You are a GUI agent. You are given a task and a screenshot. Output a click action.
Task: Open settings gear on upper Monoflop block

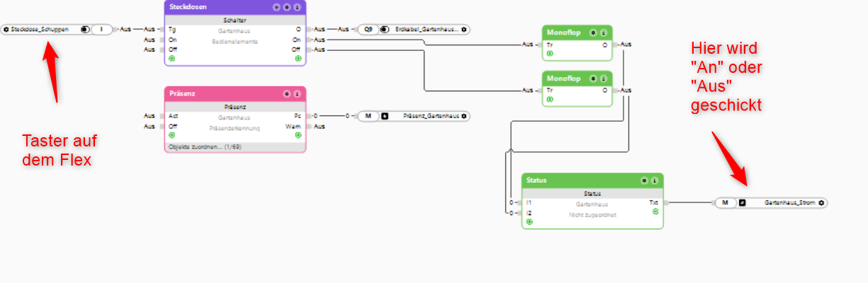(594, 33)
